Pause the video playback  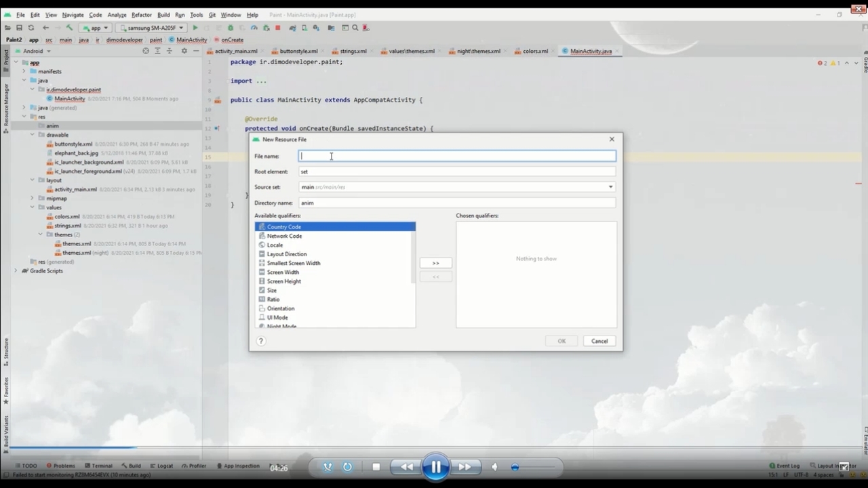tap(435, 467)
